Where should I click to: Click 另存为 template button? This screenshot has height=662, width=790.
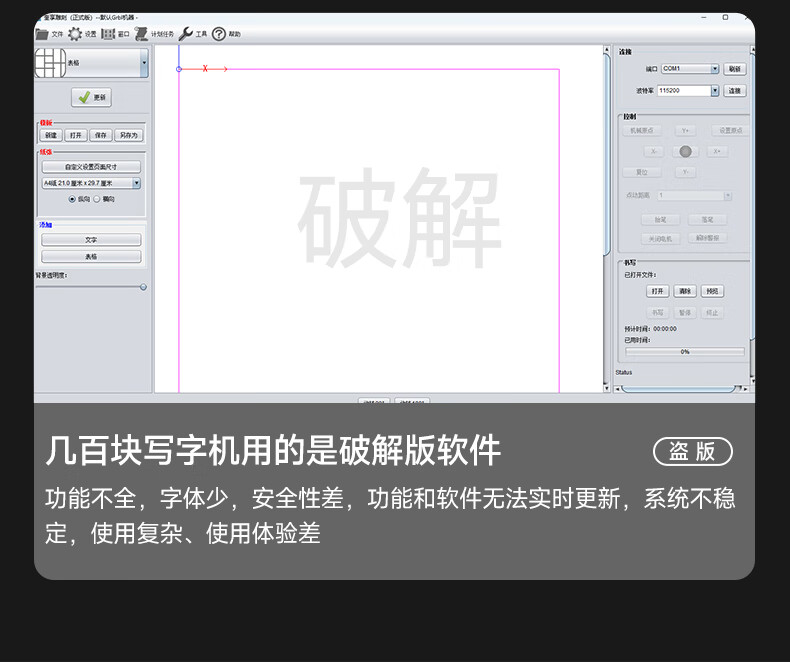[x=129, y=135]
